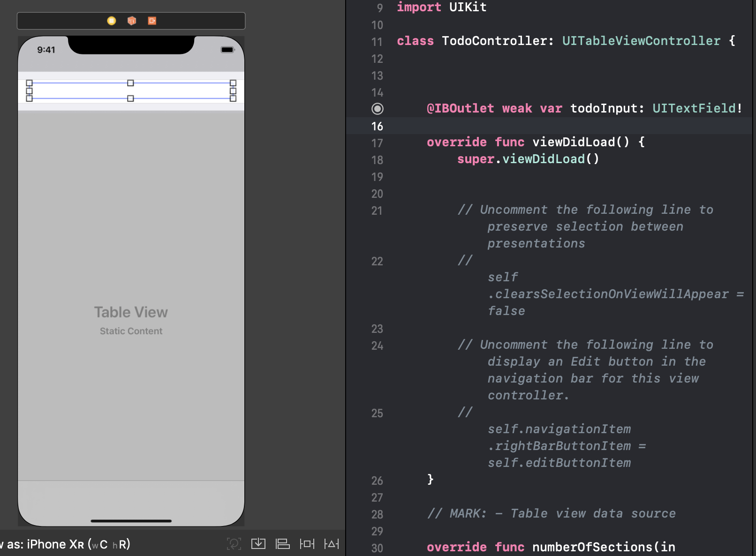Select the orange First Responder cube icon
The width and height of the screenshot is (756, 556).
pos(132,21)
